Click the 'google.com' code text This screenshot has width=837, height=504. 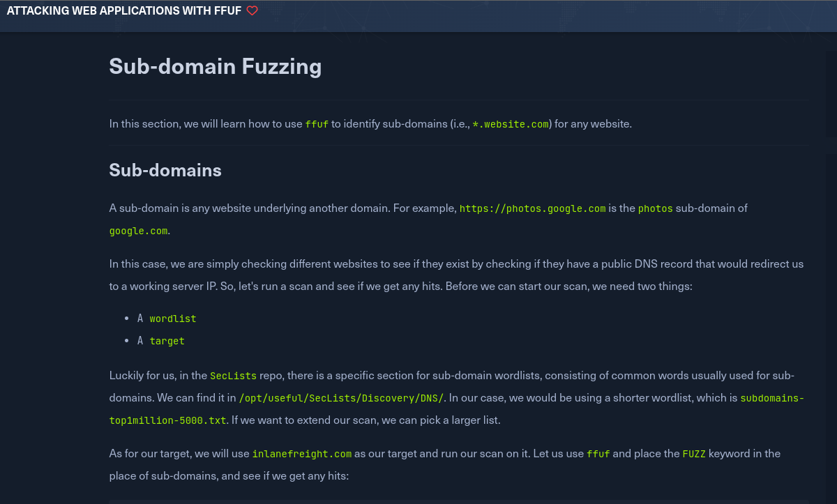[138, 231]
